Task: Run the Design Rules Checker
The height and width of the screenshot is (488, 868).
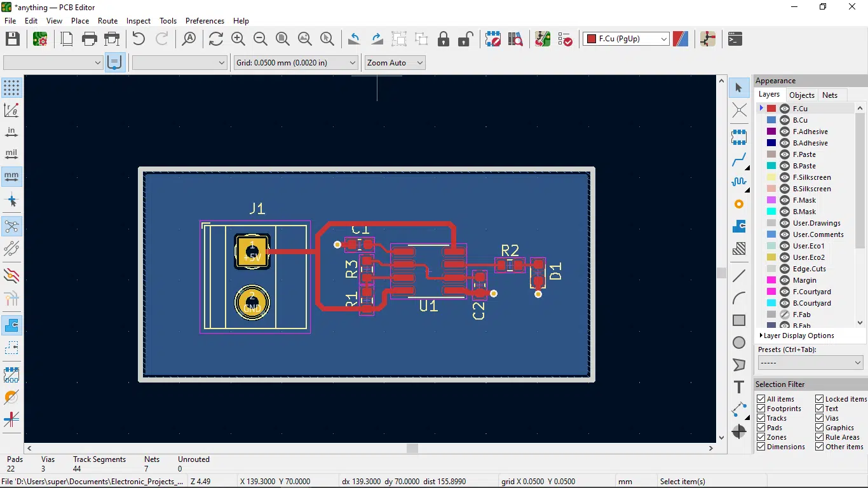Action: tap(565, 39)
